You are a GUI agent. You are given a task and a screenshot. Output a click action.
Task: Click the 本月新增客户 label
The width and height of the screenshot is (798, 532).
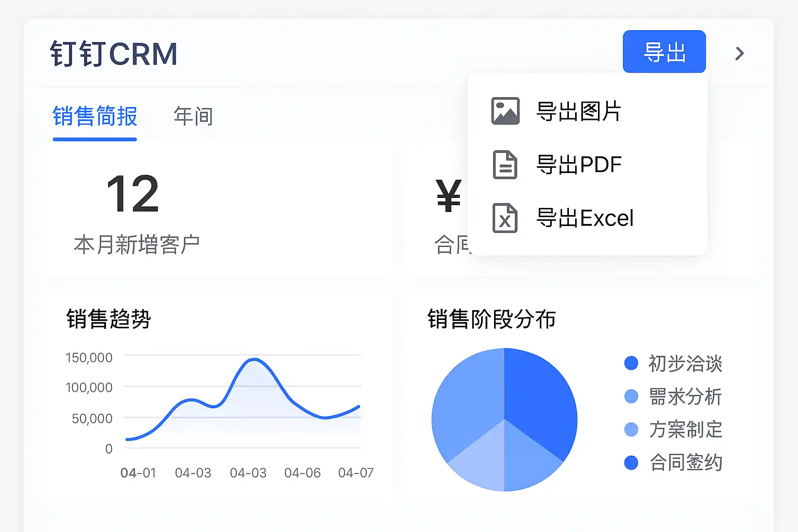[137, 245]
